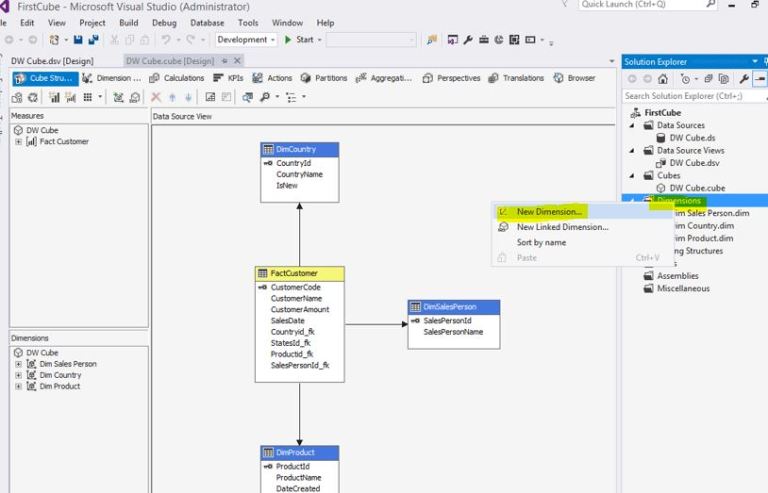Open the Start button dropdown arrow
Viewport: 768px width, 493px height.
coord(320,40)
